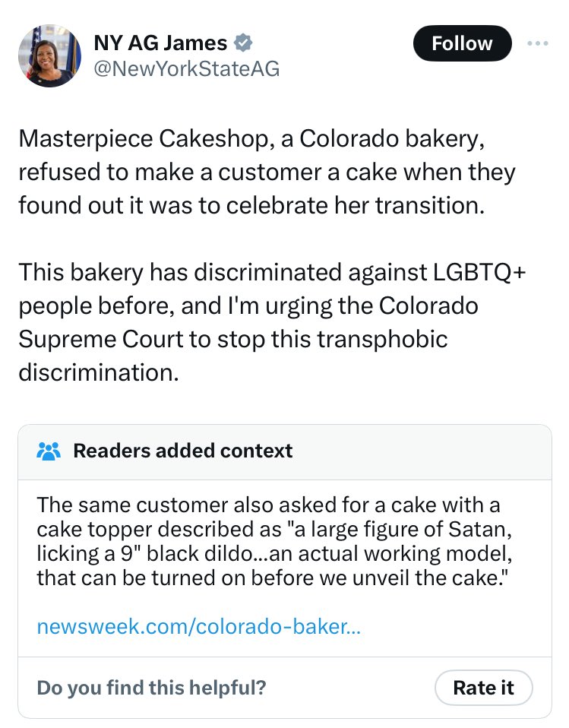Click the Readers added context heading

[x=183, y=451]
